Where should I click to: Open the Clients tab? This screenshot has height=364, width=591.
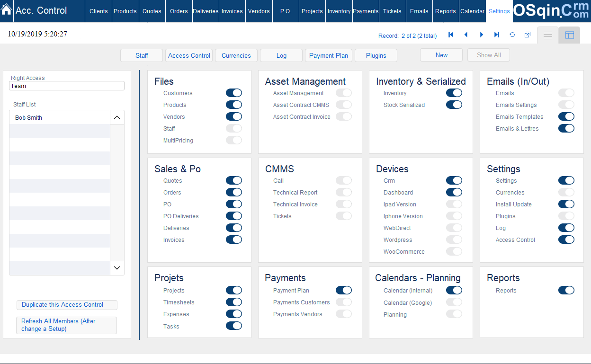pos(98,11)
